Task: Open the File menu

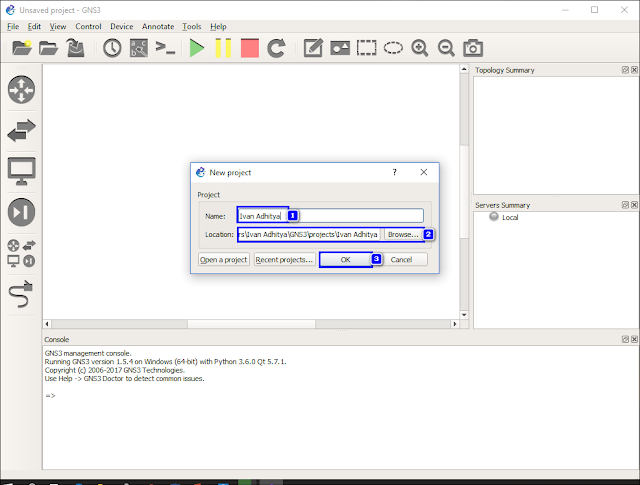Action: tap(13, 27)
